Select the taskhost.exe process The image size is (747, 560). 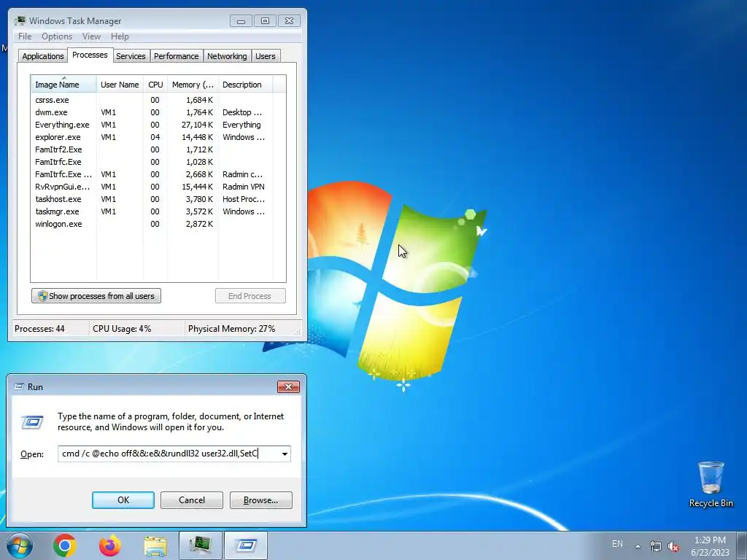tap(152, 199)
